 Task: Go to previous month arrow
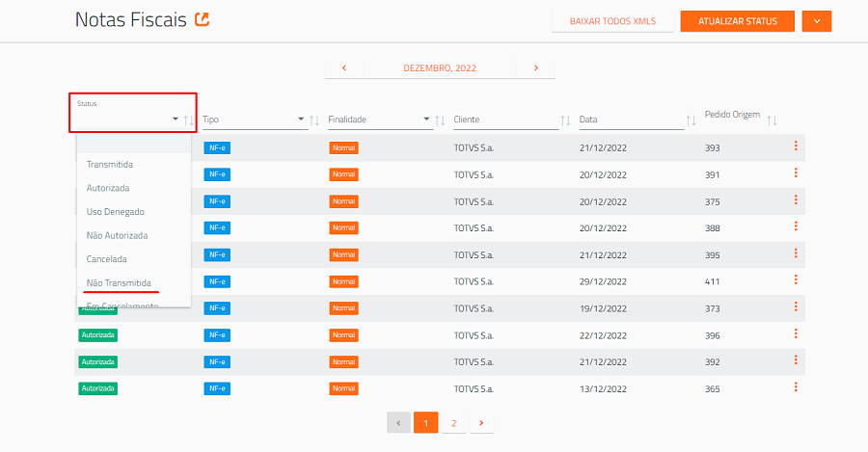point(343,67)
